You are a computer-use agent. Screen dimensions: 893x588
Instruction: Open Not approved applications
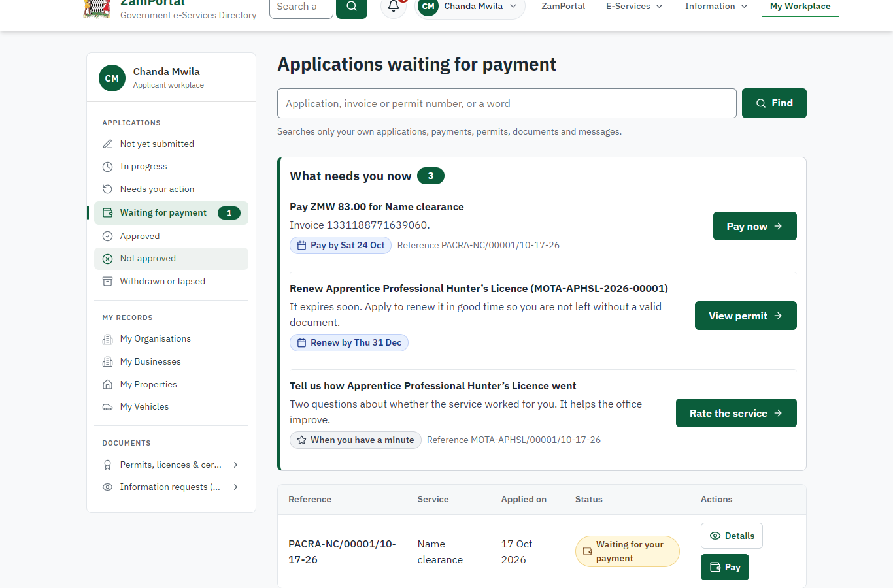click(171, 259)
